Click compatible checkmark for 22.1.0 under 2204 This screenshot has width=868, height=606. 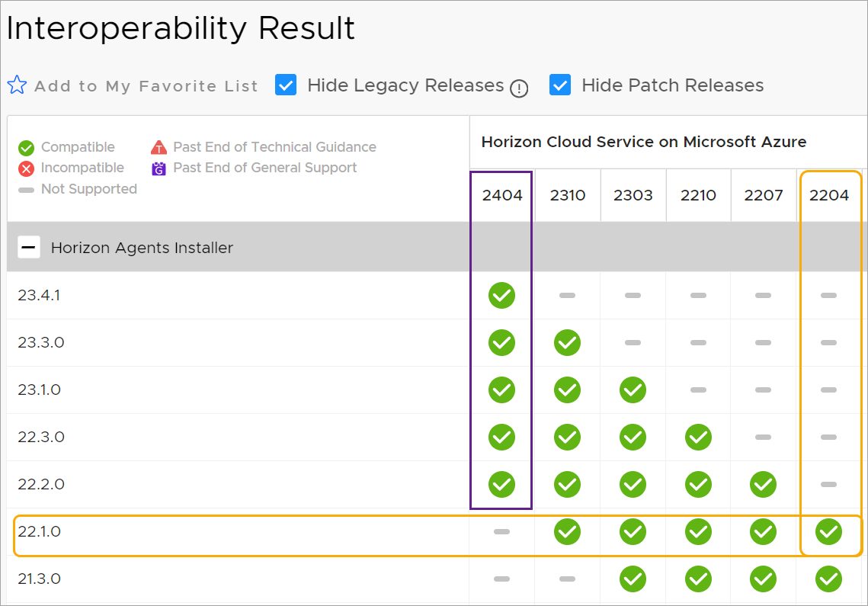tap(828, 532)
